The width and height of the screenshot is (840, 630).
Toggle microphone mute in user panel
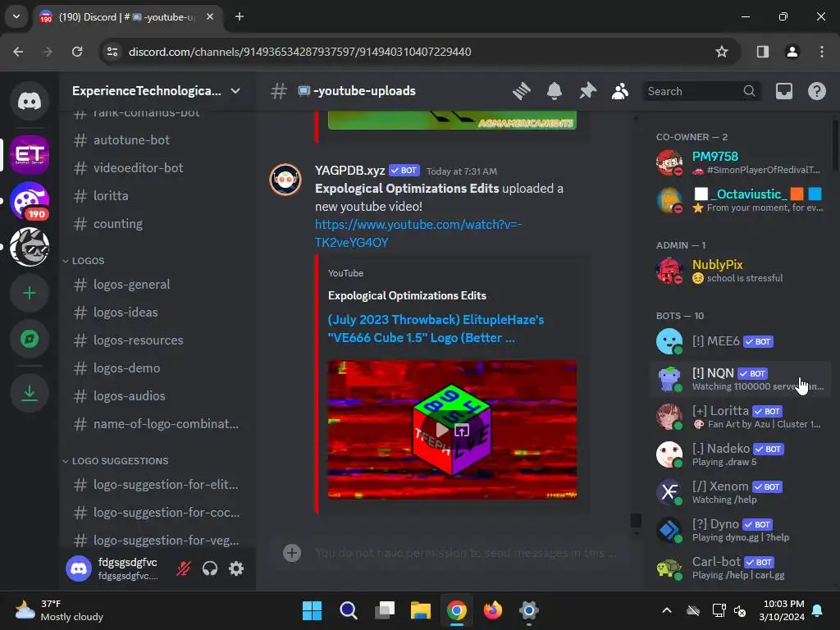183,568
